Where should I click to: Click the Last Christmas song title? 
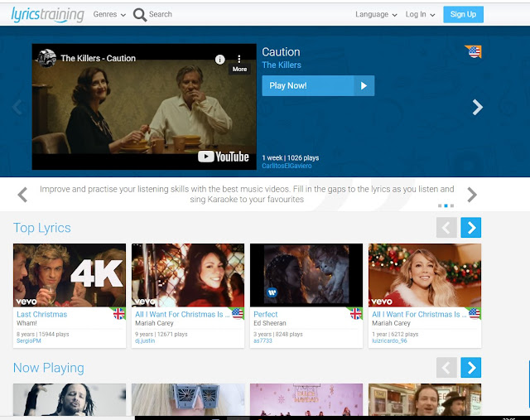click(42, 315)
